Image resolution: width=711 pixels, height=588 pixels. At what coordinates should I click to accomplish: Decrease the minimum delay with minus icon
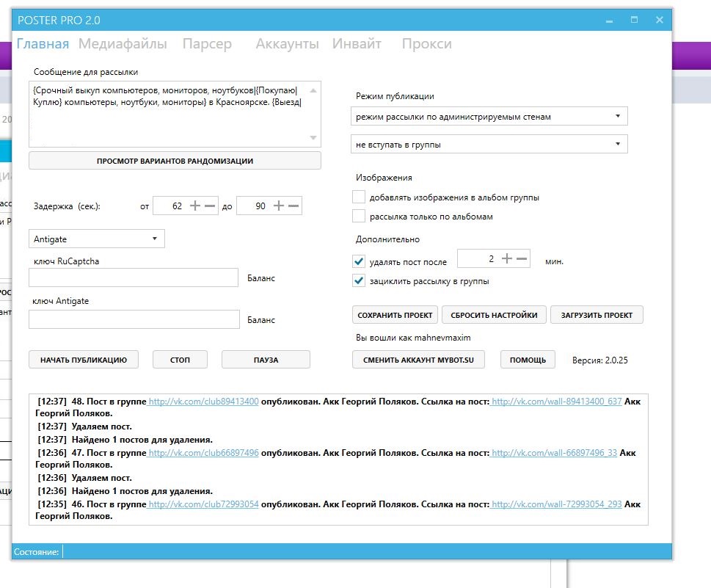(210, 206)
